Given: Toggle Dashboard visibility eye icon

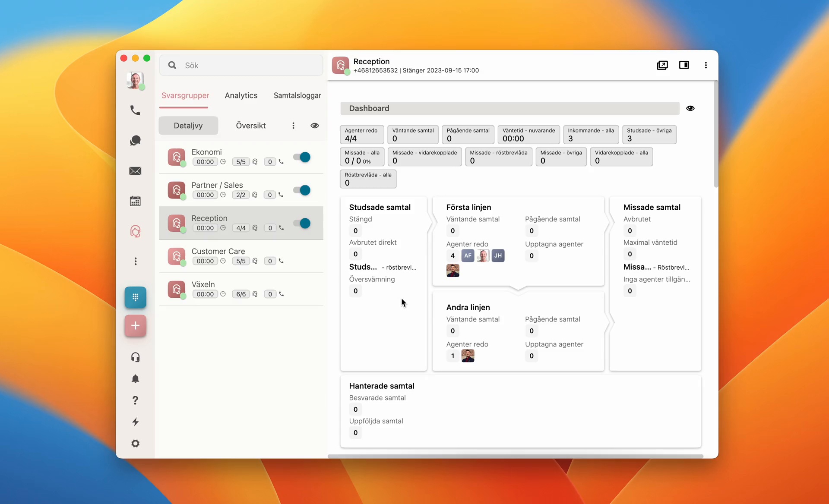Looking at the screenshot, I should coord(690,108).
